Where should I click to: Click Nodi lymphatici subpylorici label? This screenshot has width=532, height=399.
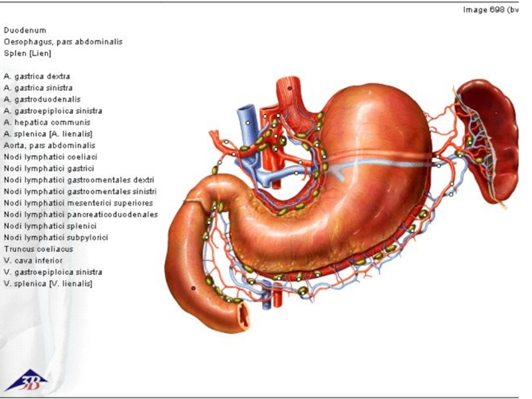[x=56, y=237]
